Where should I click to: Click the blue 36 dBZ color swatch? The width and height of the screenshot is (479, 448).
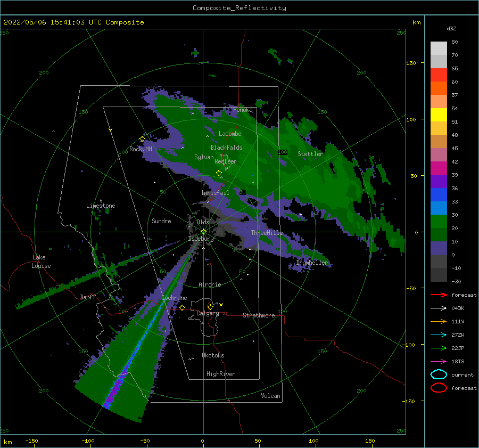coord(439,194)
